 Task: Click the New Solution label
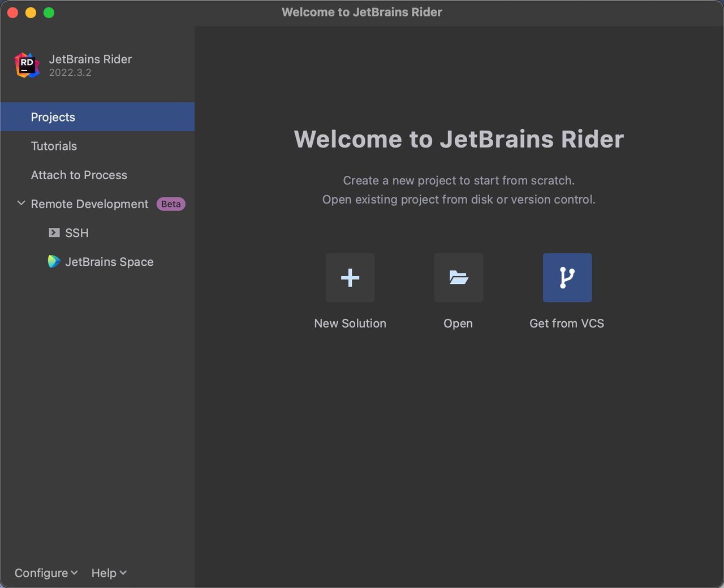[350, 323]
